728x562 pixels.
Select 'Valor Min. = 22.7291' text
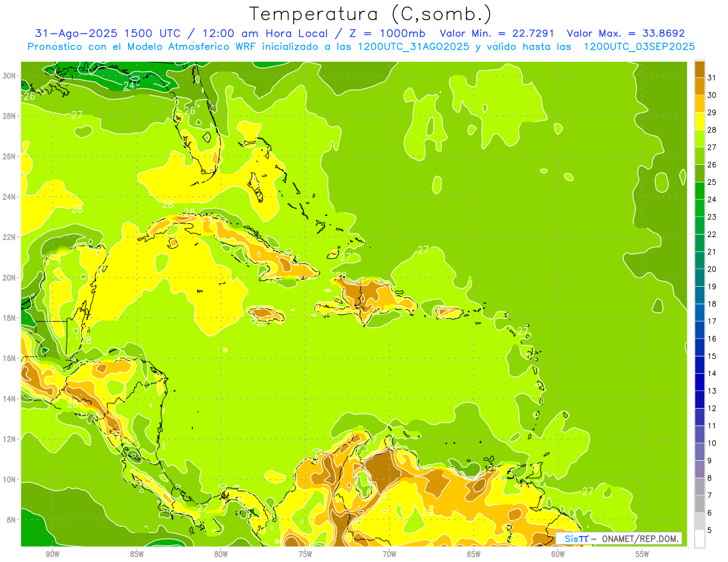coord(497,33)
